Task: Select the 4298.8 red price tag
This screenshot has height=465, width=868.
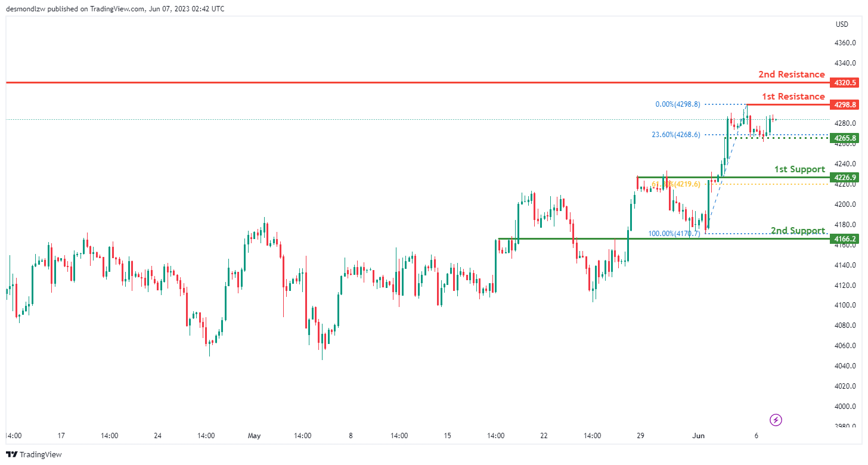Action: click(x=846, y=104)
